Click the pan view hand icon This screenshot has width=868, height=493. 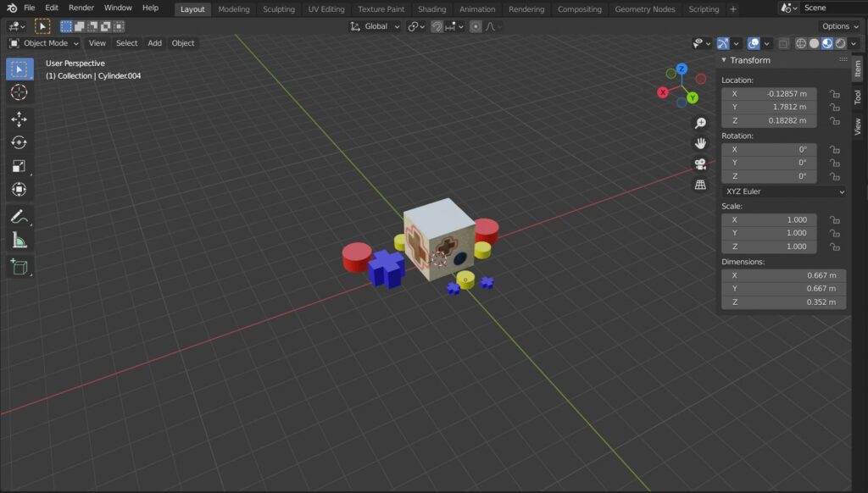point(700,143)
